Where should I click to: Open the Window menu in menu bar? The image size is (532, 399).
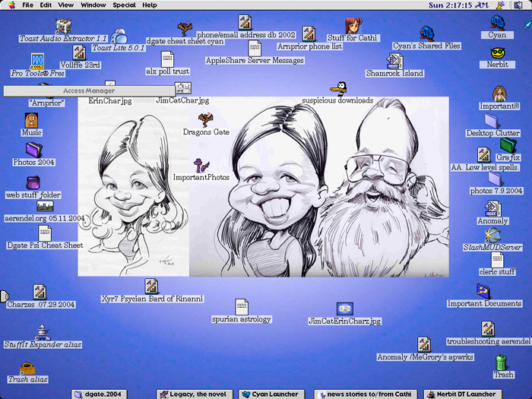93,5
